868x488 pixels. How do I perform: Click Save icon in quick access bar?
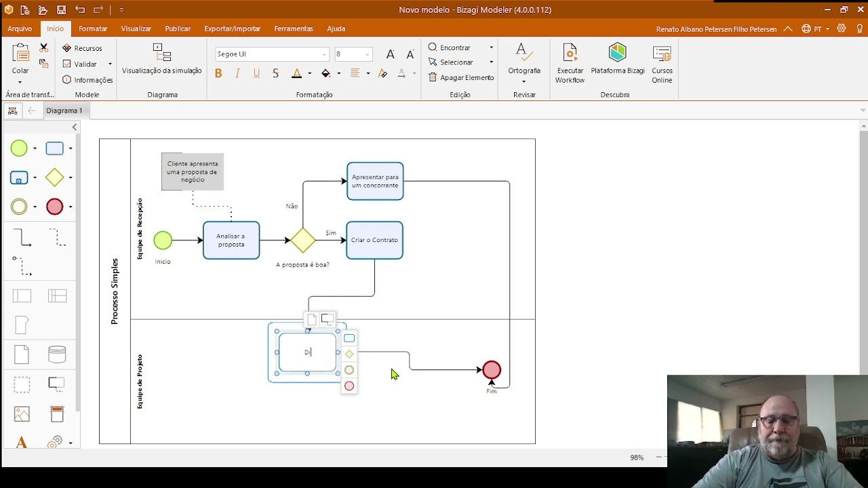coord(61,9)
